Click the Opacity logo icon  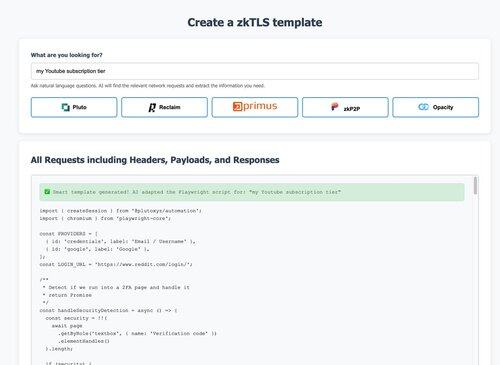click(x=423, y=107)
